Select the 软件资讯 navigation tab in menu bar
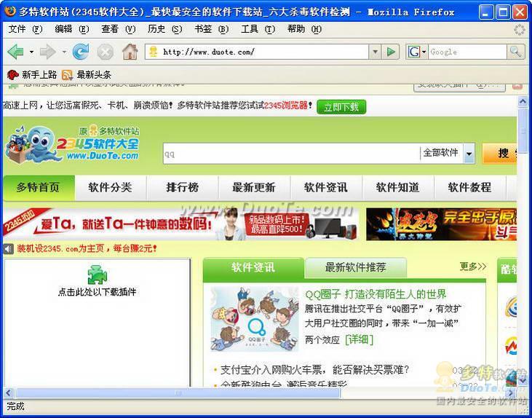The image size is (532, 418). [x=326, y=187]
